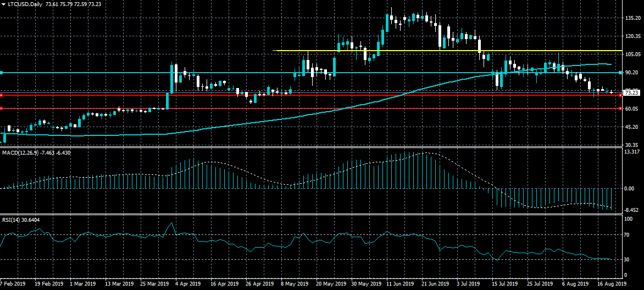Click right-end handle of the cyan horizontal line
The image size is (644, 290).
pyautogui.click(x=620, y=73)
